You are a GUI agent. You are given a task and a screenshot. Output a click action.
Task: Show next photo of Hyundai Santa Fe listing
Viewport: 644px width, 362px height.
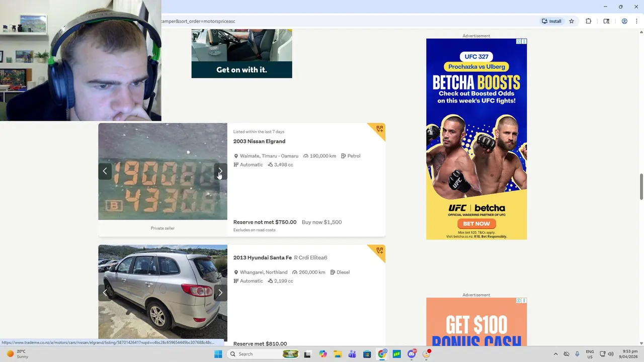(x=220, y=293)
